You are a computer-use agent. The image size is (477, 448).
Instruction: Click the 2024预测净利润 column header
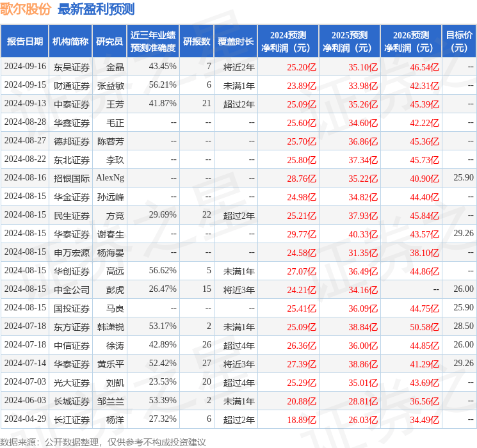click(x=288, y=42)
